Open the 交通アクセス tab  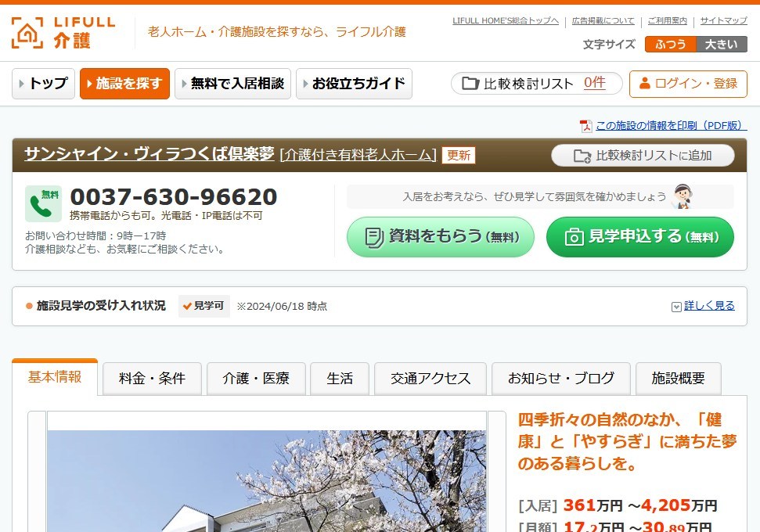[x=430, y=379]
